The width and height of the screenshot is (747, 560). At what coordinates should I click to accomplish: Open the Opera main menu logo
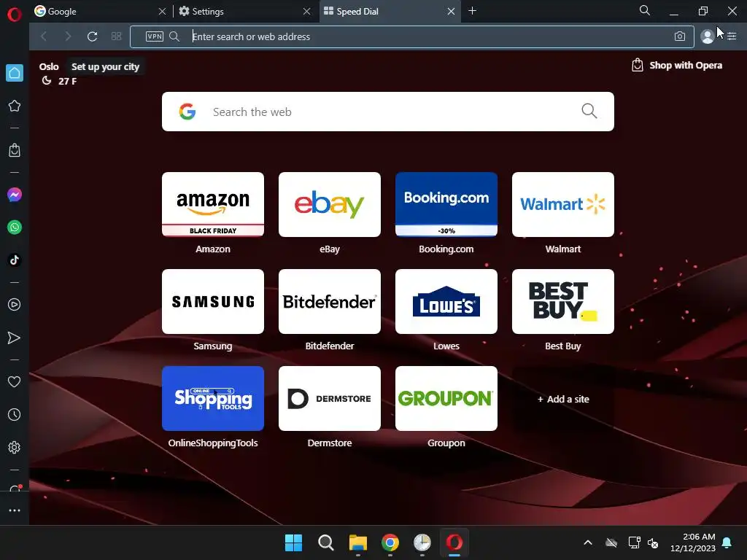[x=15, y=15]
